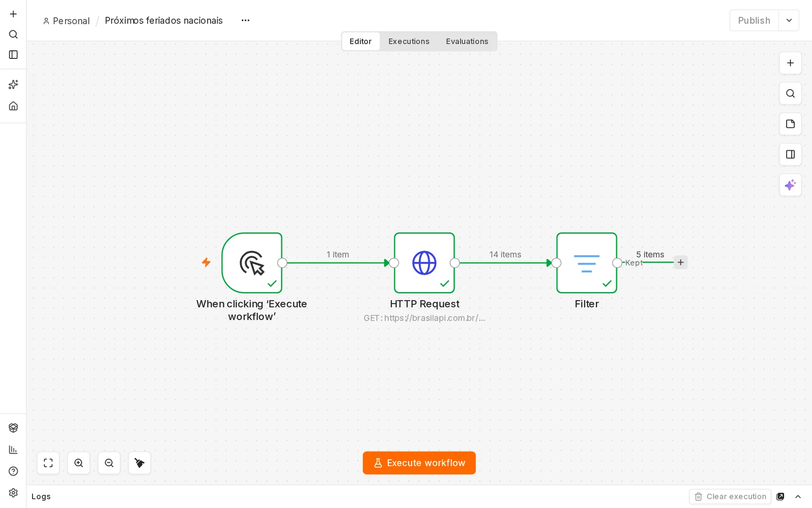Select the HTTP Request node
This screenshot has height=508, width=812.
tap(424, 263)
